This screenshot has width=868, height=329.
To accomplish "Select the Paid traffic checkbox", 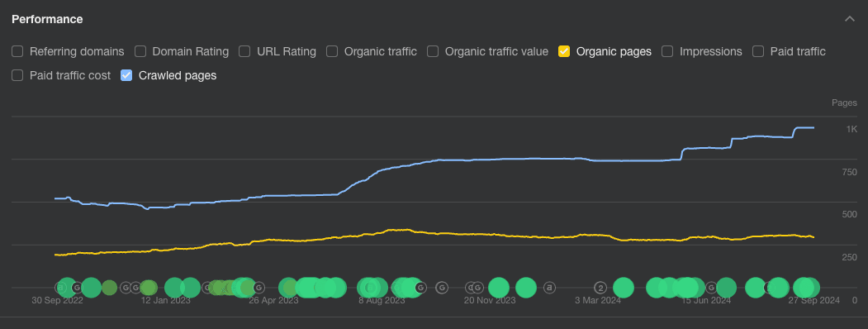I will 758,51.
